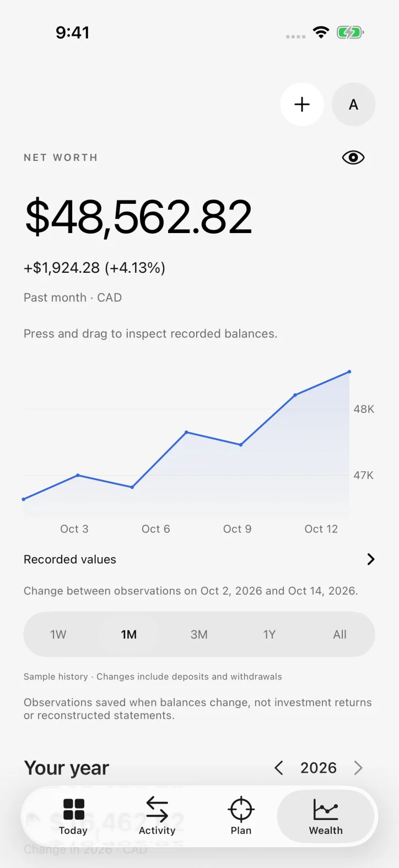Click the NET WORTH label

pyautogui.click(x=61, y=158)
